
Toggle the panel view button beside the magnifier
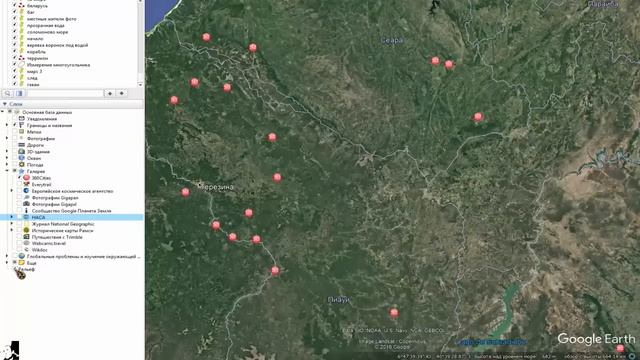(19, 93)
